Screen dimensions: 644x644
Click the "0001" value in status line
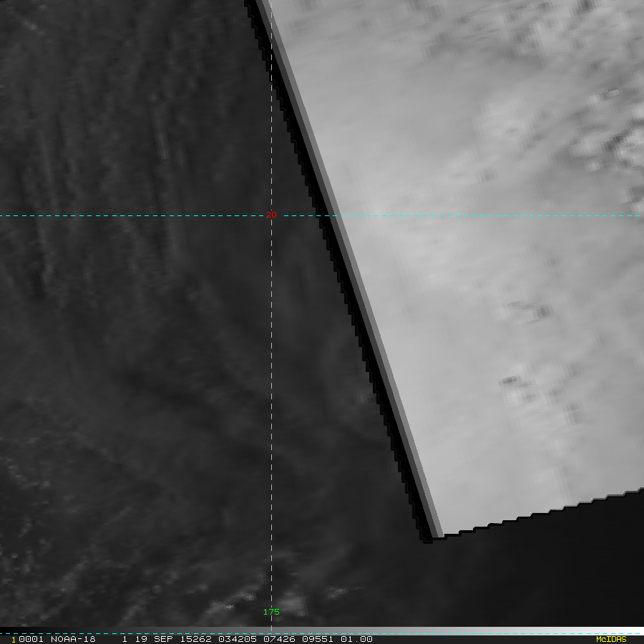(31, 639)
